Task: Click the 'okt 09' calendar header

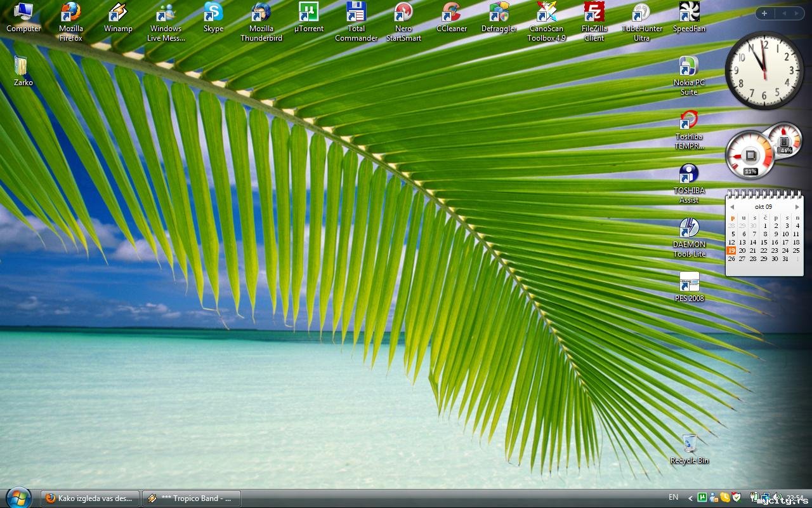Action: click(764, 207)
